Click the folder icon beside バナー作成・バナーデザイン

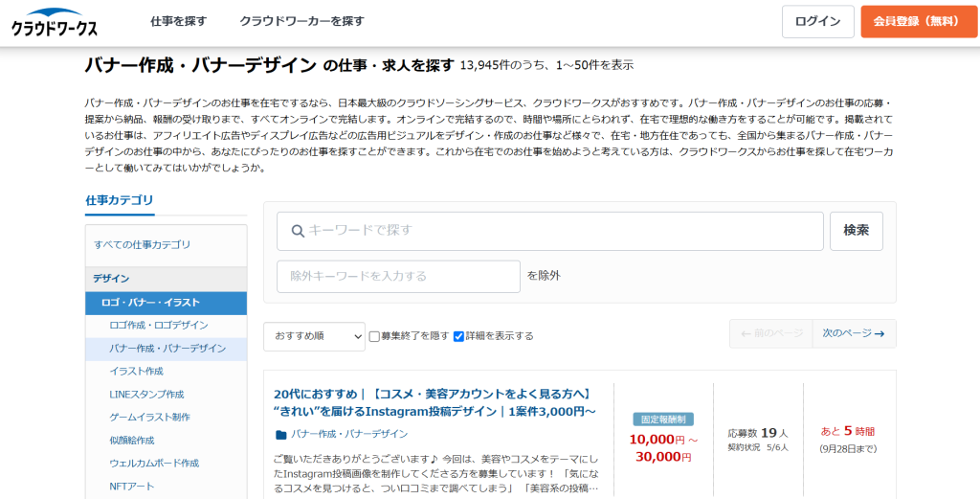click(x=281, y=435)
